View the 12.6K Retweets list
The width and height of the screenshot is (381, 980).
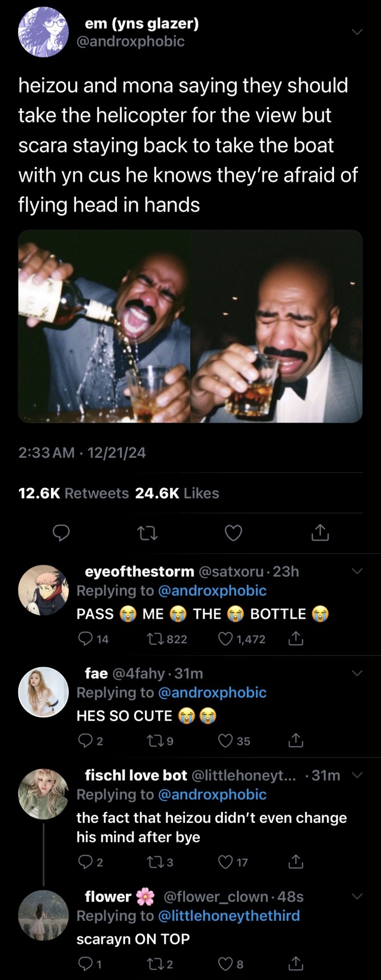73,493
